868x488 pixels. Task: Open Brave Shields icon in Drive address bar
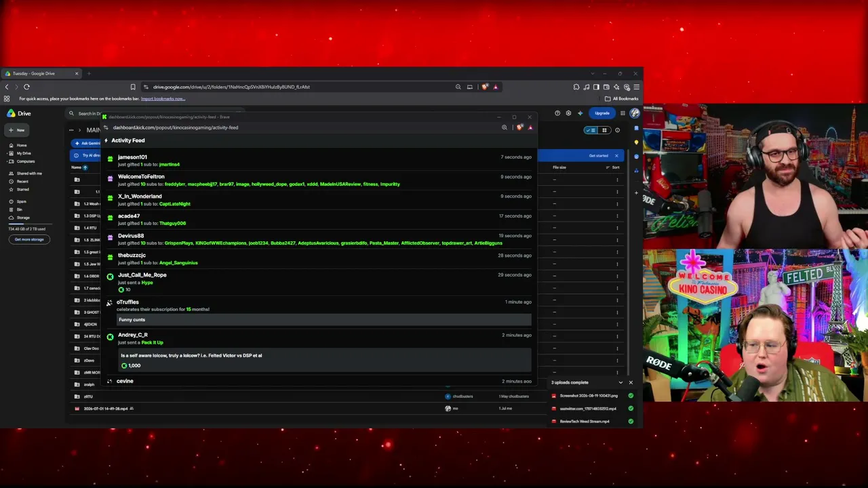coord(485,87)
